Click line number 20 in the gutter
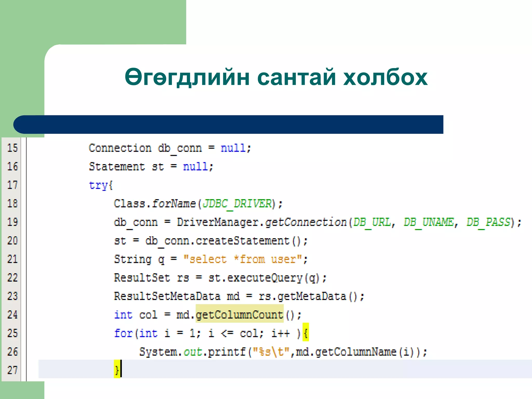Image resolution: width=532 pixels, height=399 pixels. (12, 241)
